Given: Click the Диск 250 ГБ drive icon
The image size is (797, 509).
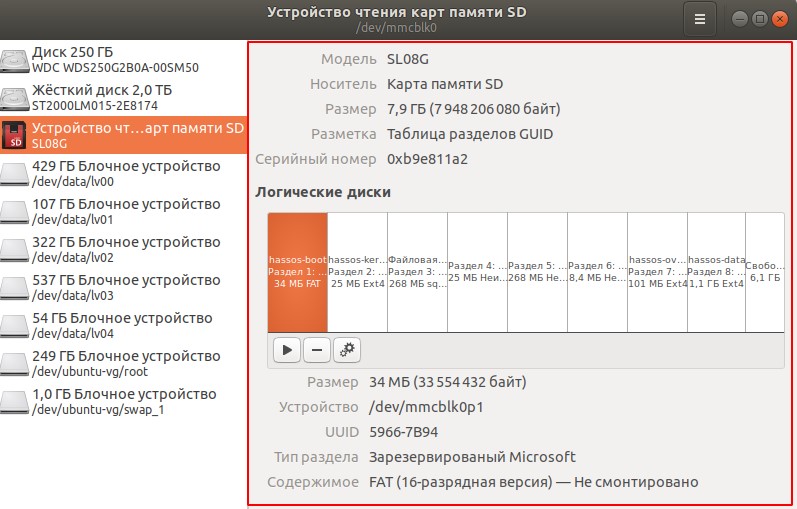Looking at the screenshot, I should [x=15, y=59].
